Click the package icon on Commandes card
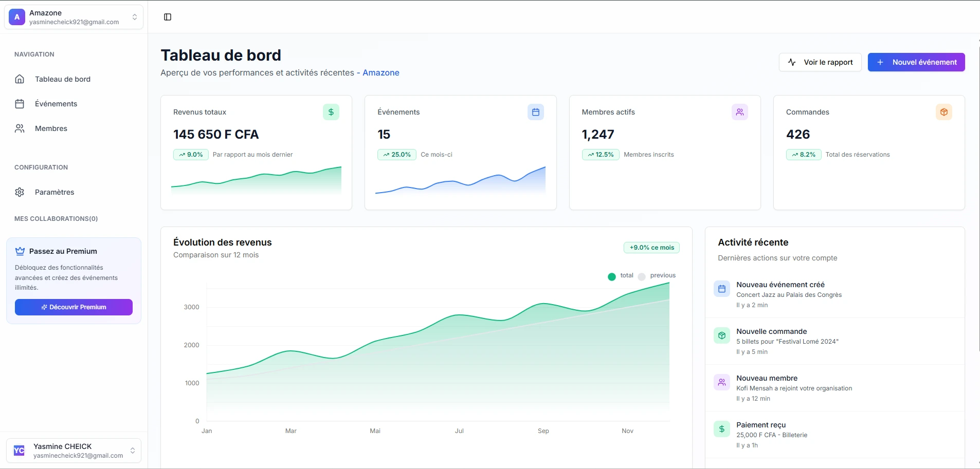 tap(943, 112)
